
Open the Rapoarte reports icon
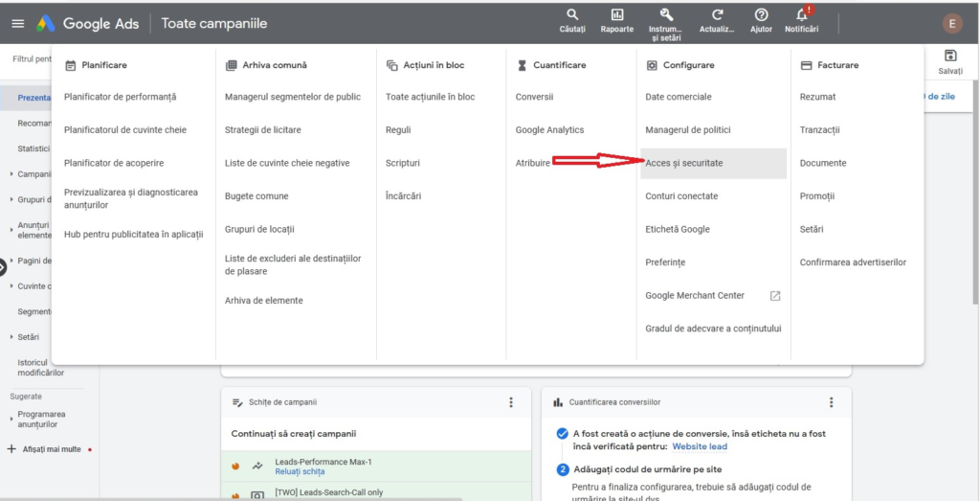coord(617,21)
